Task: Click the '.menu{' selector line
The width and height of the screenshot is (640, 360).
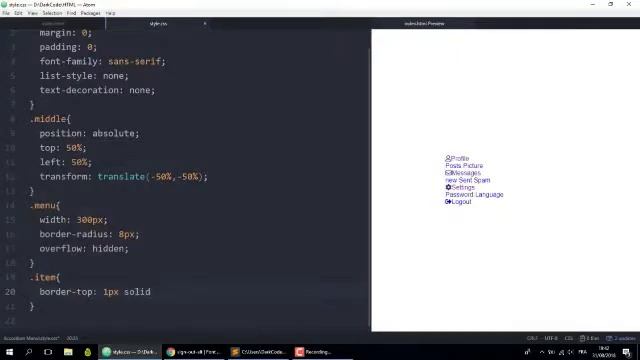Action: [x=45, y=205]
